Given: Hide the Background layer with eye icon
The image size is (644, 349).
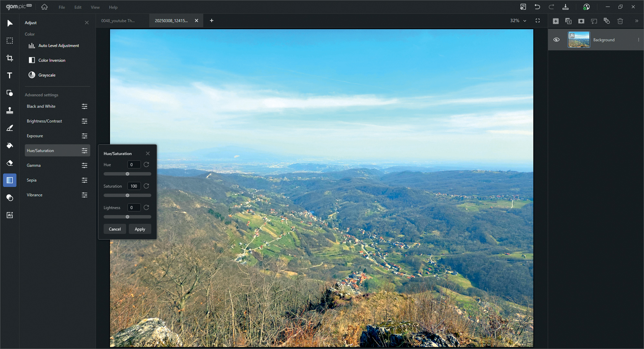Looking at the screenshot, I should point(556,40).
